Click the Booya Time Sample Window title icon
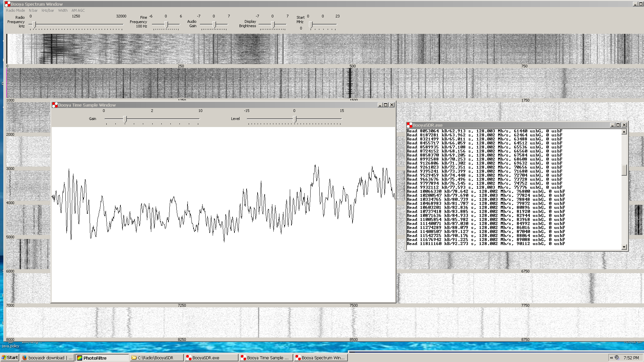 coord(55,105)
